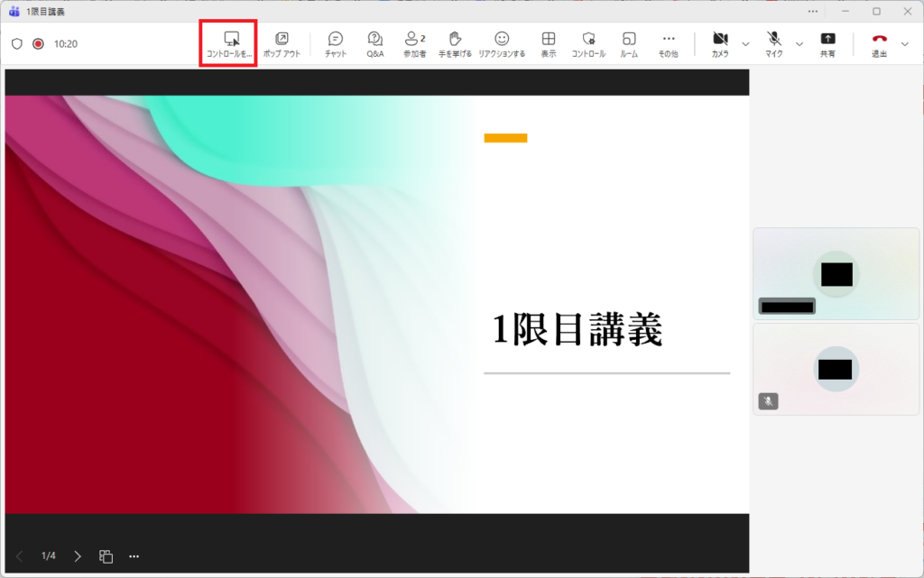Raise your hand (手を挙げる)

tap(456, 43)
